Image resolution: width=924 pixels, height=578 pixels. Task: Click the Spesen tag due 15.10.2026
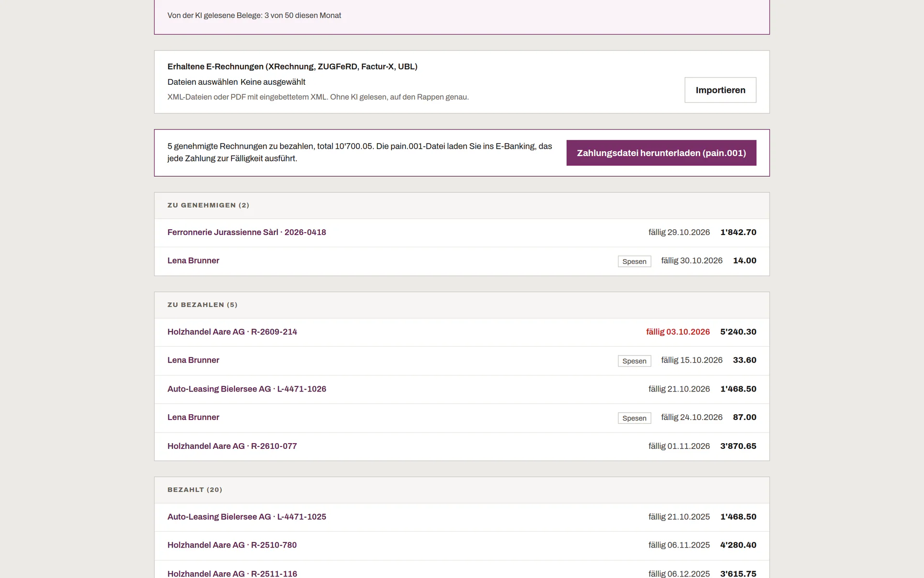[634, 361]
